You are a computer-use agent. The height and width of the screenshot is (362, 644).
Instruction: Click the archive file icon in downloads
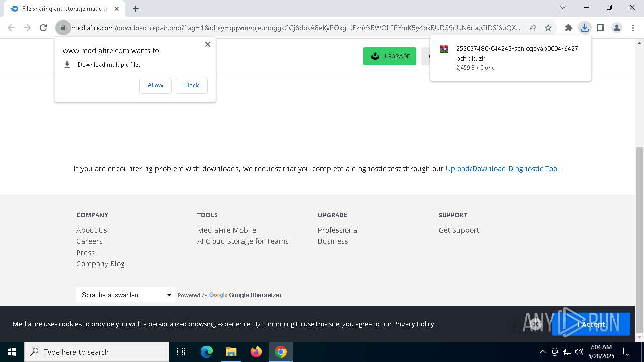(444, 49)
